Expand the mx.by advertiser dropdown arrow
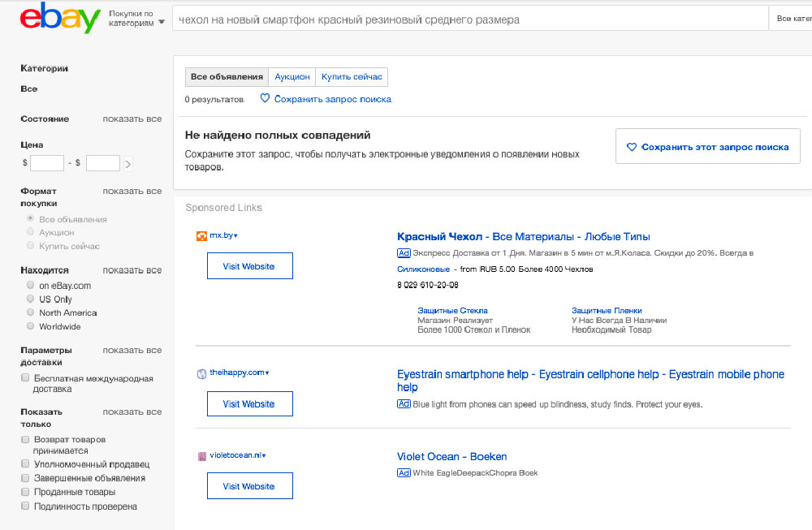Screen dimensions: 812x530 [x=236, y=236]
